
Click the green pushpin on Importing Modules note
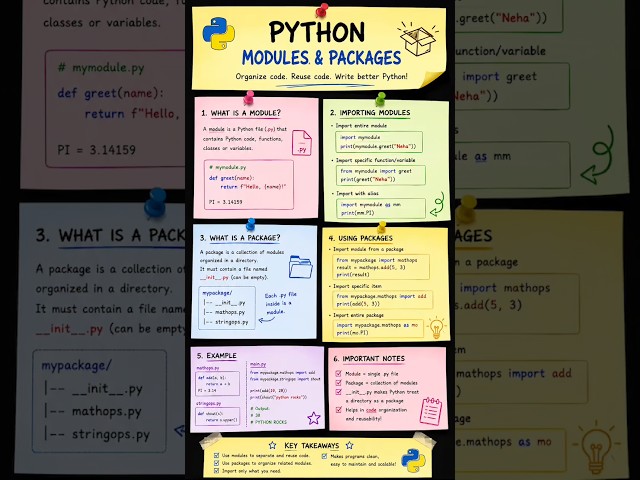click(x=380, y=98)
